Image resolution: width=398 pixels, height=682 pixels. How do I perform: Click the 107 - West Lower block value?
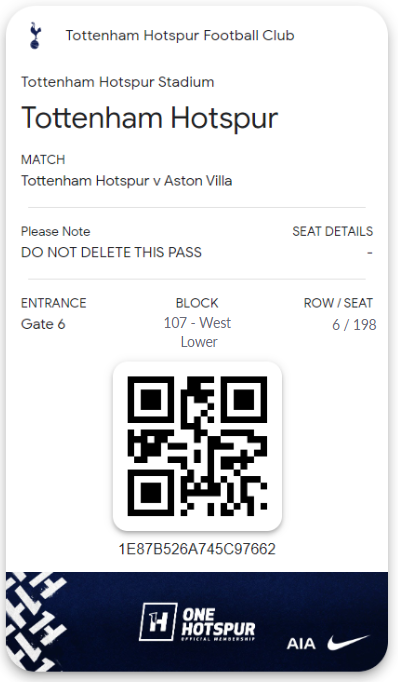(197, 332)
